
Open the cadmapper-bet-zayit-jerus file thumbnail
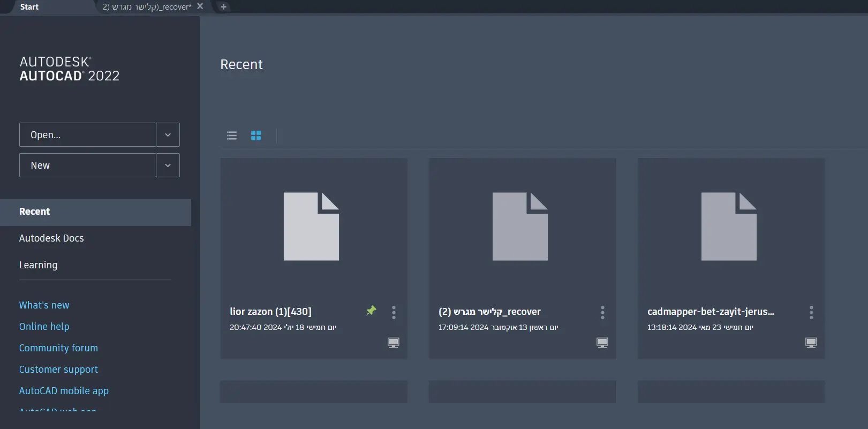point(729,227)
